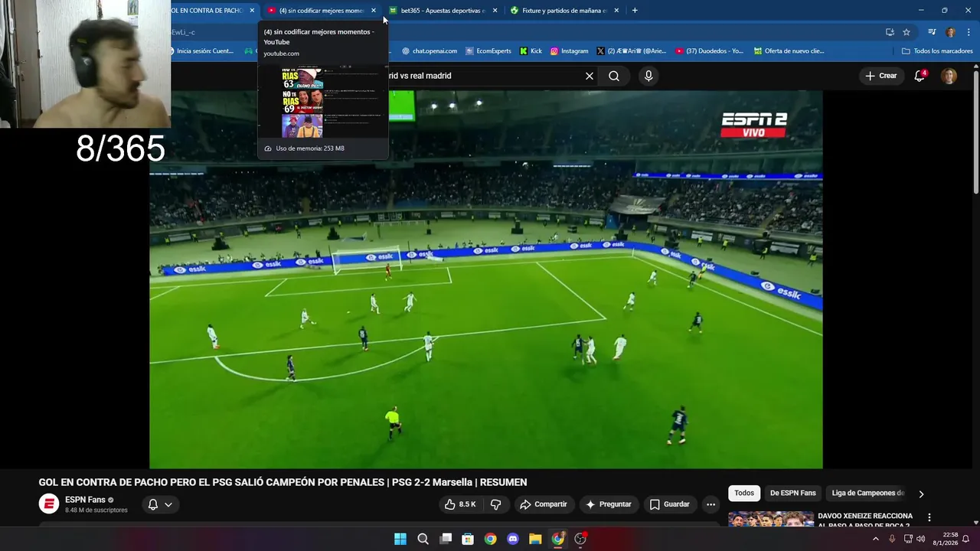Select the Todos filter chip
This screenshot has height=551, width=980.
(744, 493)
